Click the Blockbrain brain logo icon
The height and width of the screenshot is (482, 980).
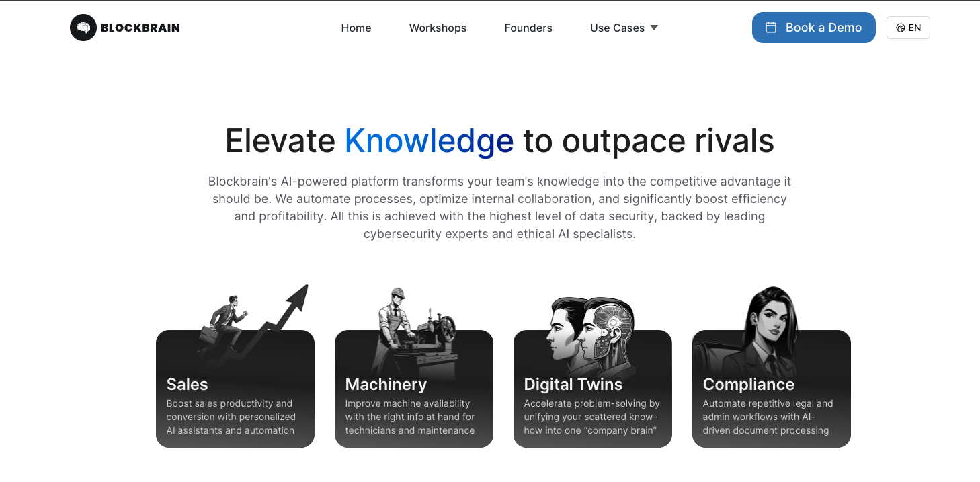83,28
